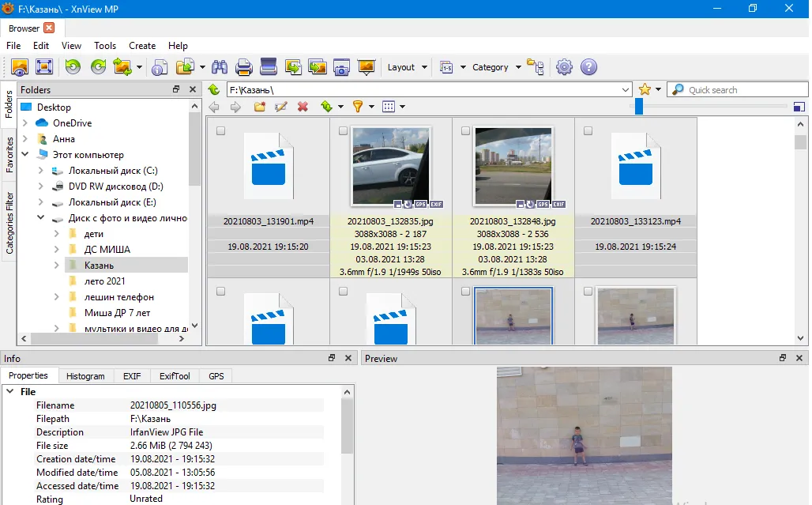Expand the address path dropdown
Image resolution: width=812 pixels, height=505 pixels.
(625, 89)
